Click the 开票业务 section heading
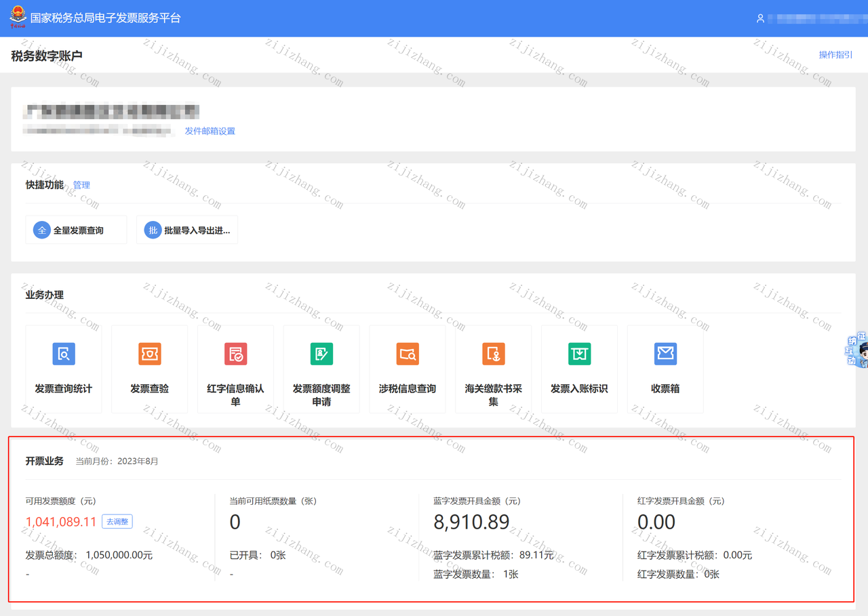The height and width of the screenshot is (616, 868). pos(45,461)
